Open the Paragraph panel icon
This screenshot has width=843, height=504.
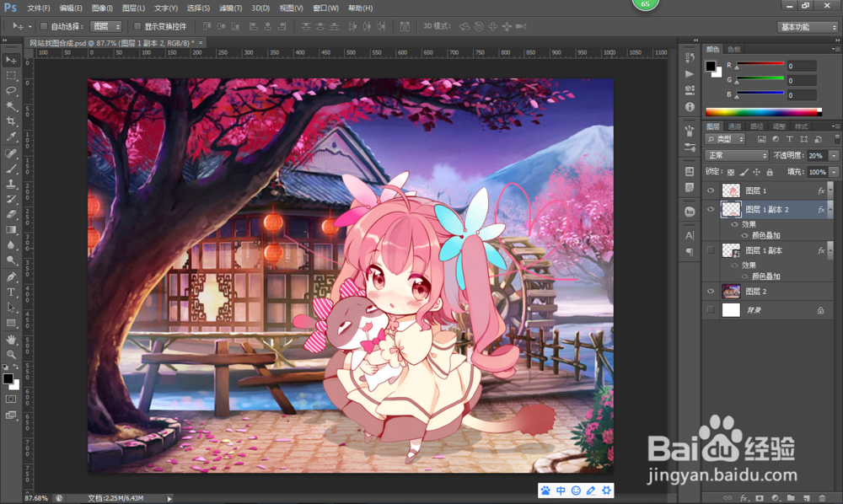[x=690, y=251]
